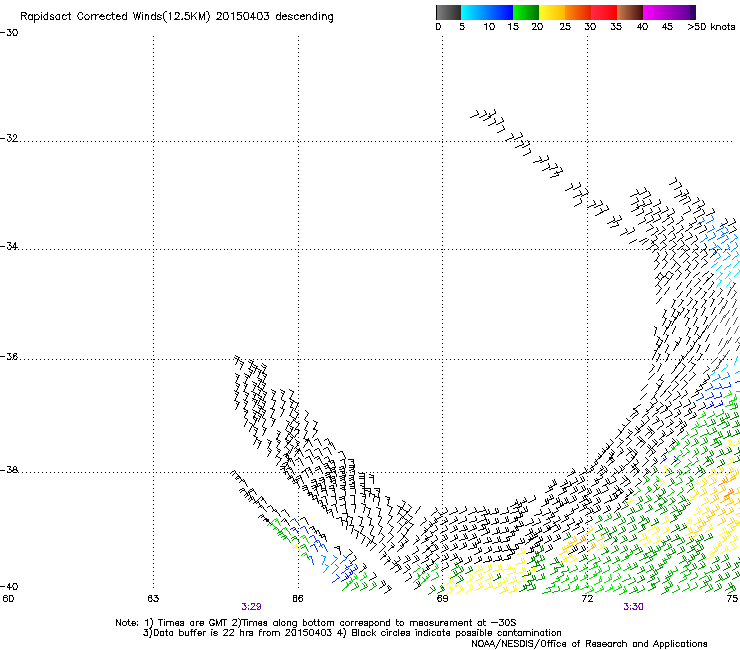
Task: Click the '-32' latitude axis label
Action: pyautogui.click(x=9, y=138)
